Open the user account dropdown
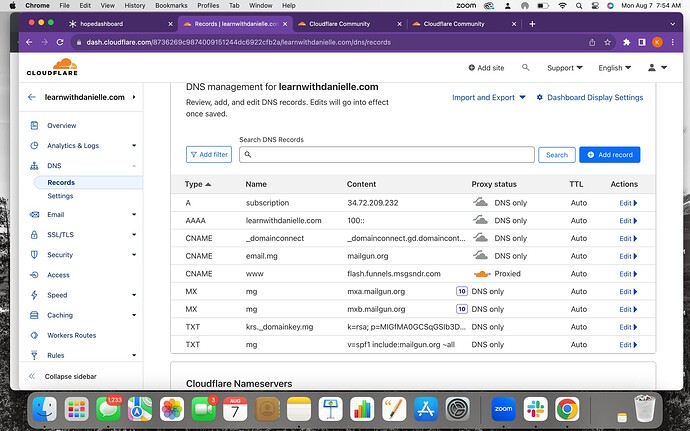 (657, 68)
